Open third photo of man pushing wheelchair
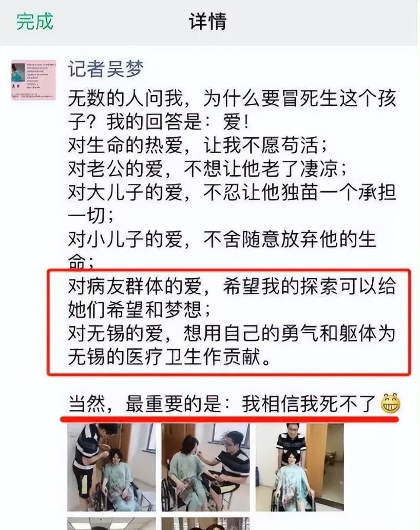Image resolution: width=420 pixels, height=530 pixels. (x=299, y=467)
